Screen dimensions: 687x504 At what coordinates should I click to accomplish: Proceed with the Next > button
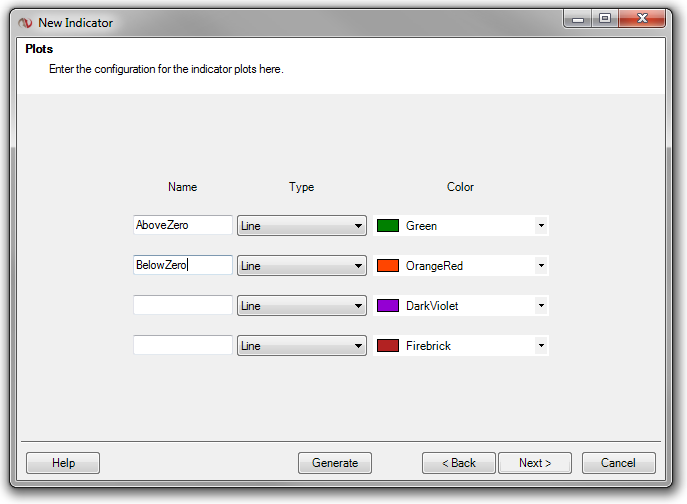(x=535, y=463)
